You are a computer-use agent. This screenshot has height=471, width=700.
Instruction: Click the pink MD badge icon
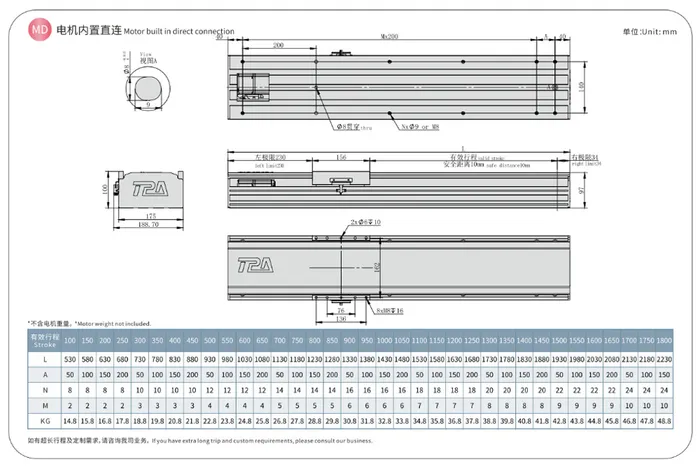coord(39,29)
